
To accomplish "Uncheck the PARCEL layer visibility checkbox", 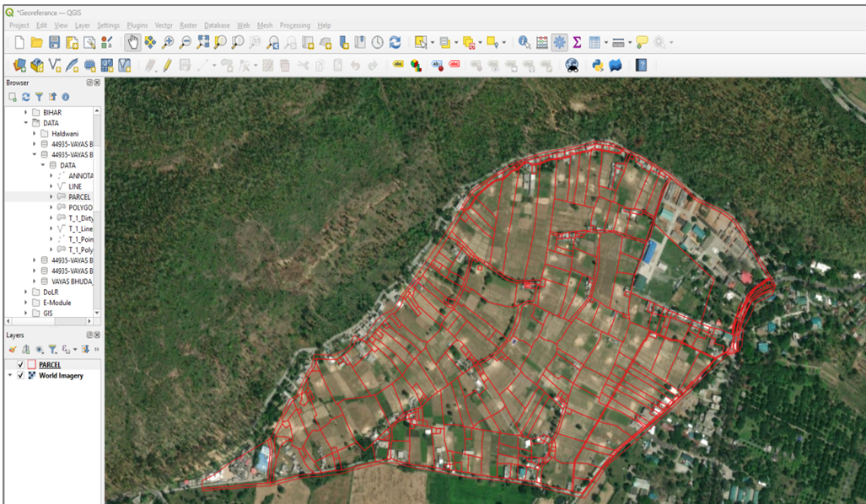I will [20, 365].
